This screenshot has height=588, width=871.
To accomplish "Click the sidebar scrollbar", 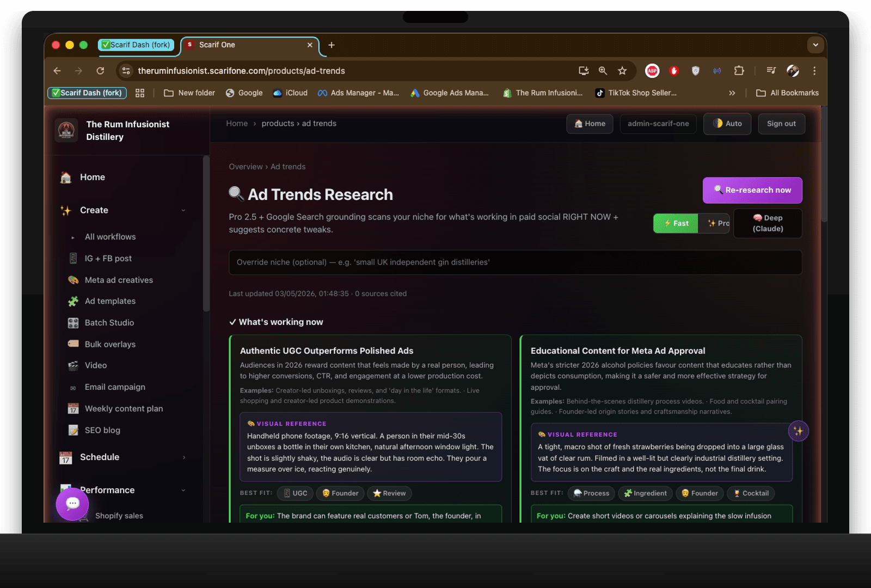I will point(206,233).
